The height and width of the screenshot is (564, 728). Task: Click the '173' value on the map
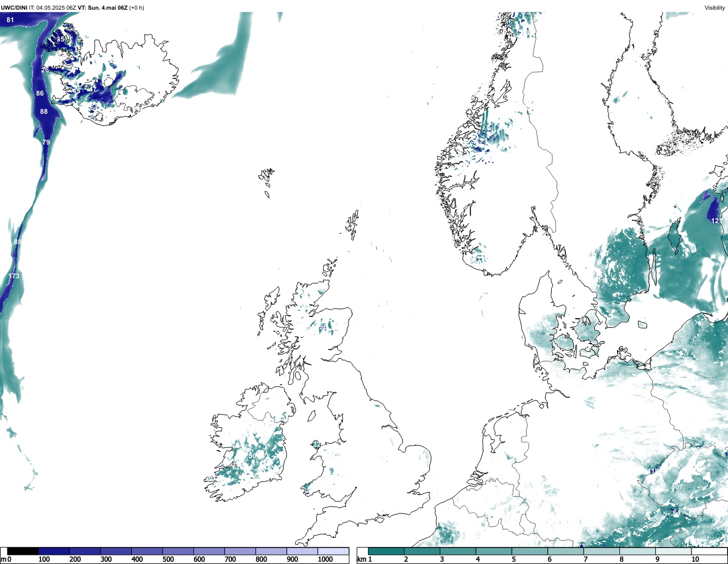(x=14, y=276)
